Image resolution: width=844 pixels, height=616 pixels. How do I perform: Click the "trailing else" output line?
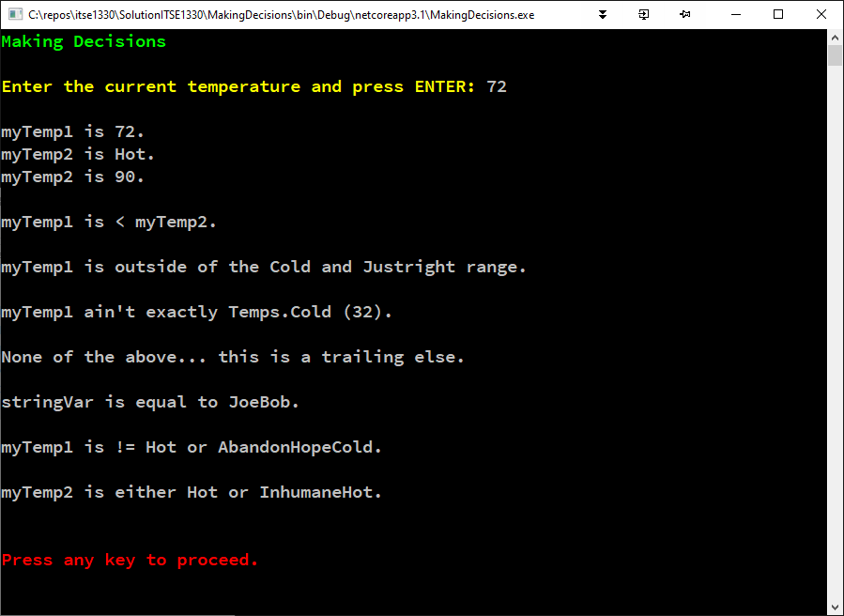click(x=233, y=357)
